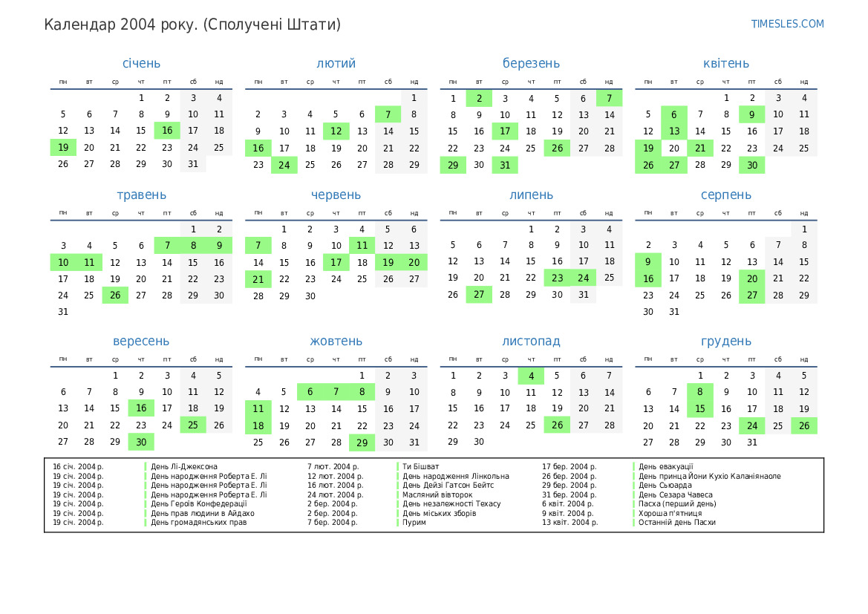Click the січень month heading
The image size is (868, 614).
coord(141,63)
